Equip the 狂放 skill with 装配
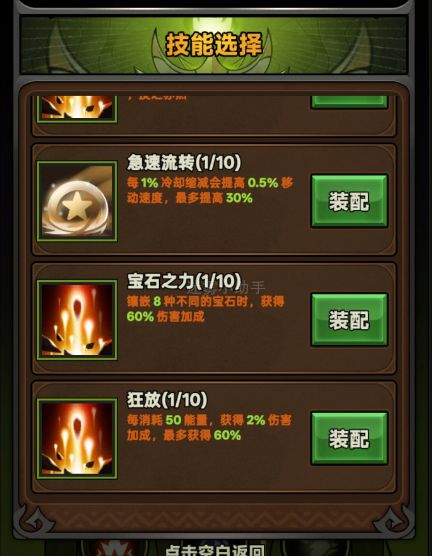 pos(349,438)
